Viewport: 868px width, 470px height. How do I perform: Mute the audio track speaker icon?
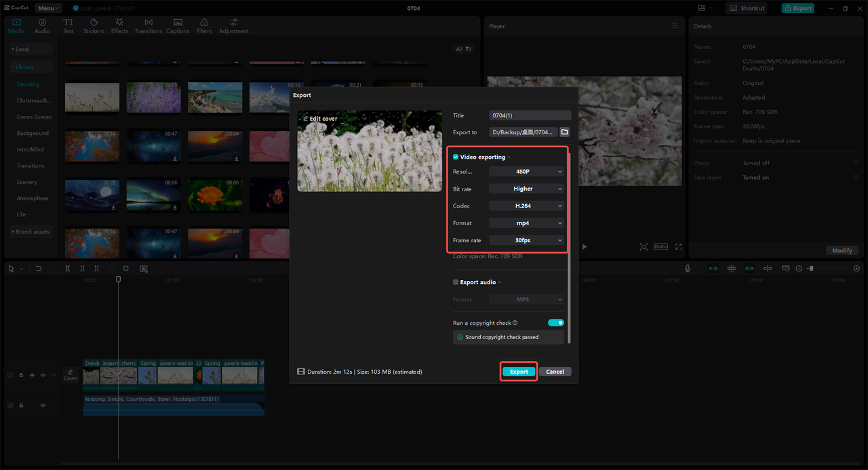click(x=43, y=405)
